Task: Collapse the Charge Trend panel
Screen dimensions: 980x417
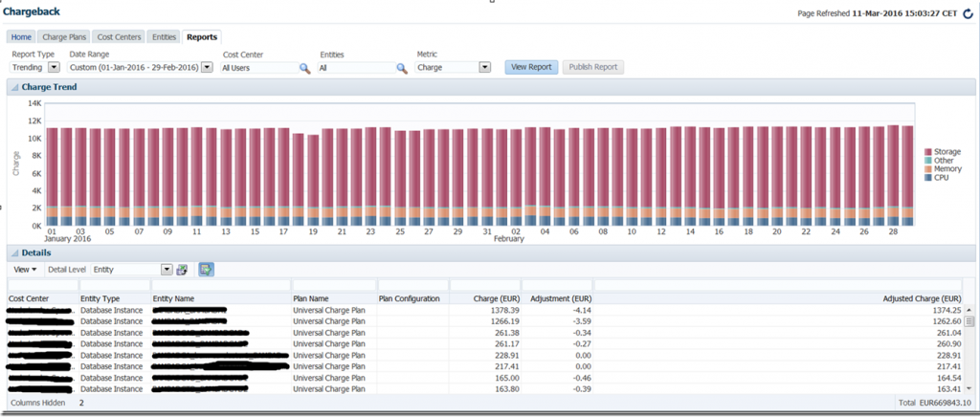Action: (14, 87)
